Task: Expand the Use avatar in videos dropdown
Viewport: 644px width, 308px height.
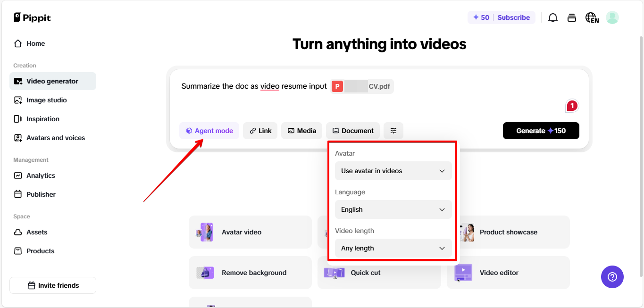Action: click(x=393, y=171)
